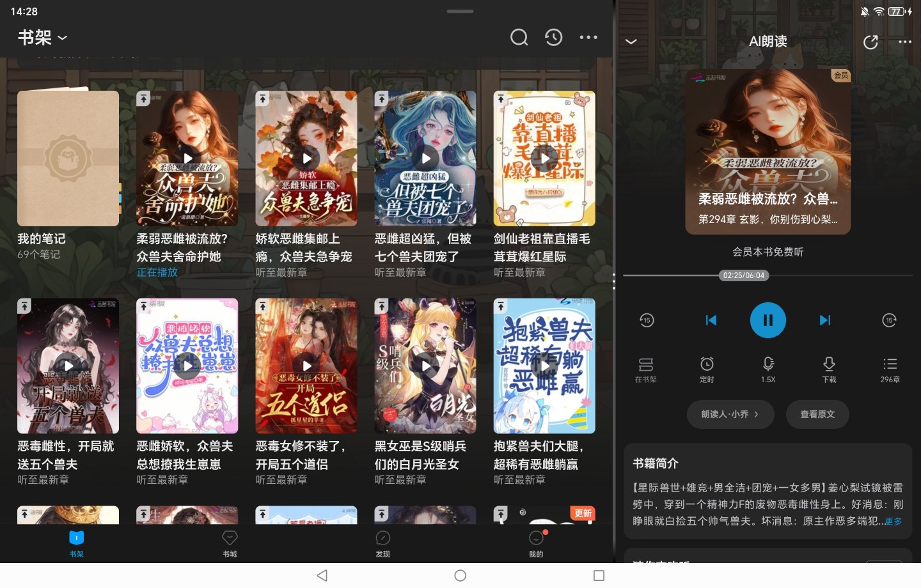Tap the 会员 badge on cover

[841, 75]
